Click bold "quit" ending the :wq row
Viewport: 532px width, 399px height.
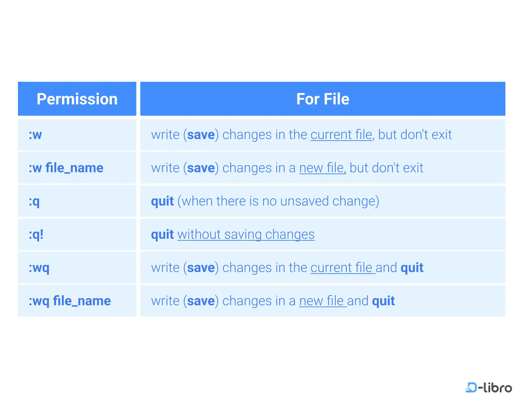412,268
